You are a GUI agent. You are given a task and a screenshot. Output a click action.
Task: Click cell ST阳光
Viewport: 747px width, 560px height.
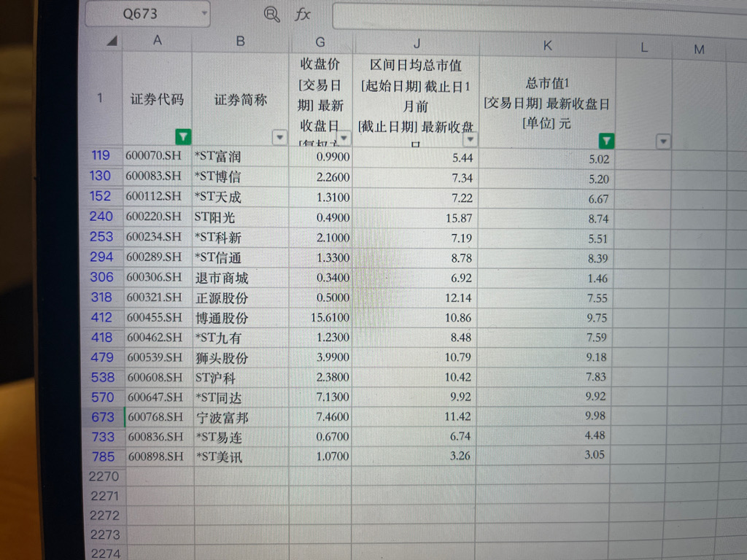[x=241, y=217]
